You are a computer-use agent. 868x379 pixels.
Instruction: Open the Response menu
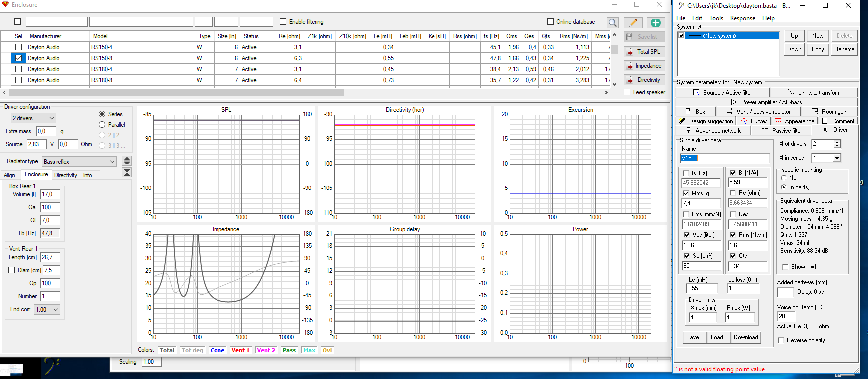(743, 18)
